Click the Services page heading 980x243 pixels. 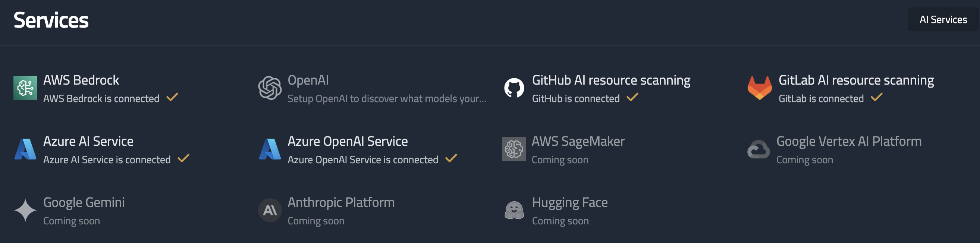(51, 20)
